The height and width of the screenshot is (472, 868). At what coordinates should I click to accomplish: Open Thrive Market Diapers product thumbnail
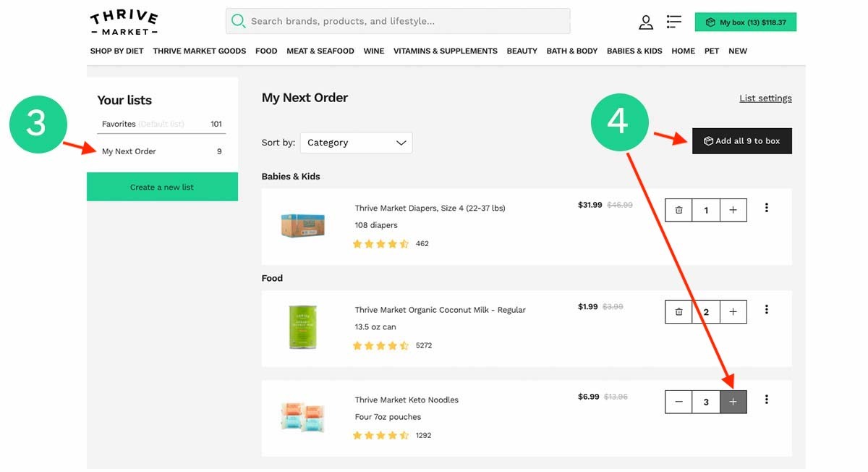click(303, 224)
